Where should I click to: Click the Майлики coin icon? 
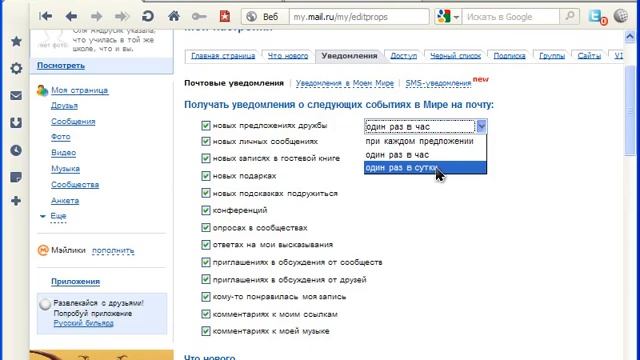43,250
